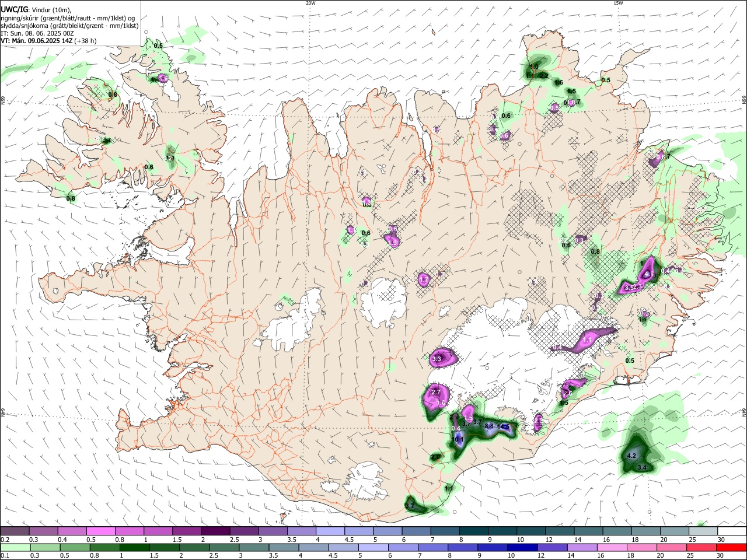Click the bright red 30 mm rain legend swatch

[x=732, y=547]
